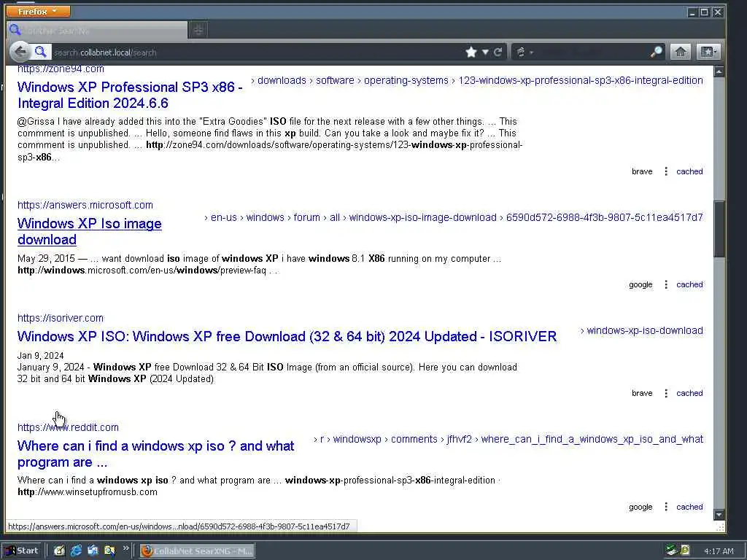The height and width of the screenshot is (560, 747).
Task: Open the orange Firefox menu button
Action: 38,11
